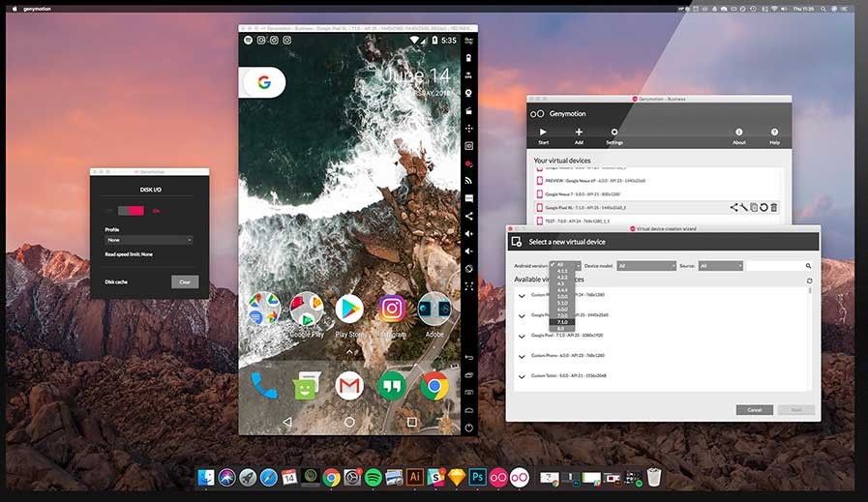Click the virtual device search field
This screenshot has width=868, height=502.
776,265
